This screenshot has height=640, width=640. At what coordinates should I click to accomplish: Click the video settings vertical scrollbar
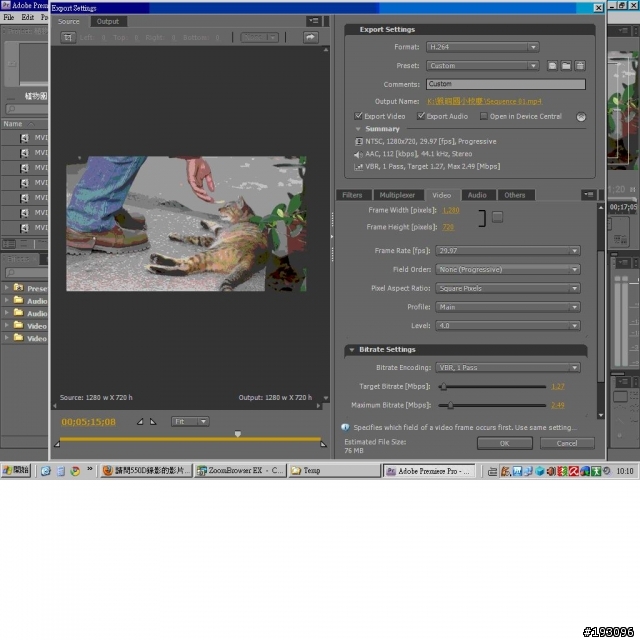click(600, 311)
